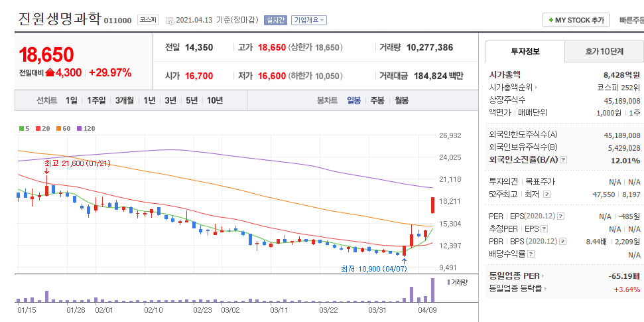The width and height of the screenshot is (644, 322).
Task: Click the +3.64% sector change value
Action: [627, 289]
